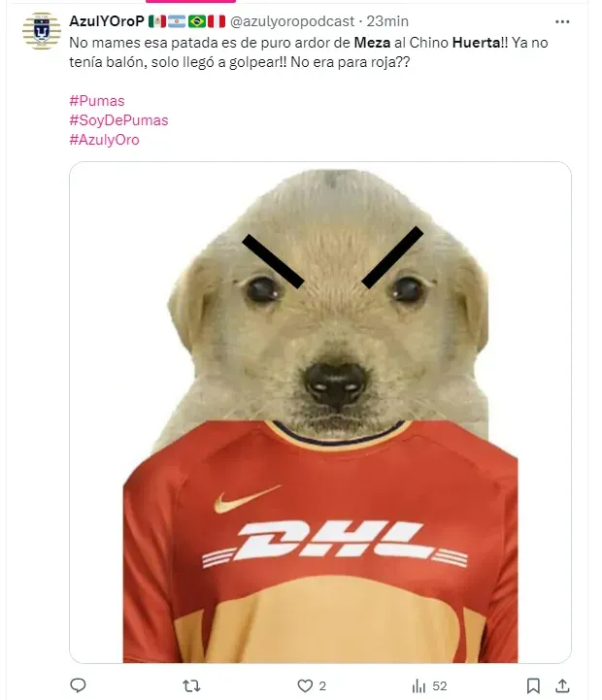Click the DHL logo on the jersey image
Viewport: 602px width, 700px height.
(x=335, y=543)
